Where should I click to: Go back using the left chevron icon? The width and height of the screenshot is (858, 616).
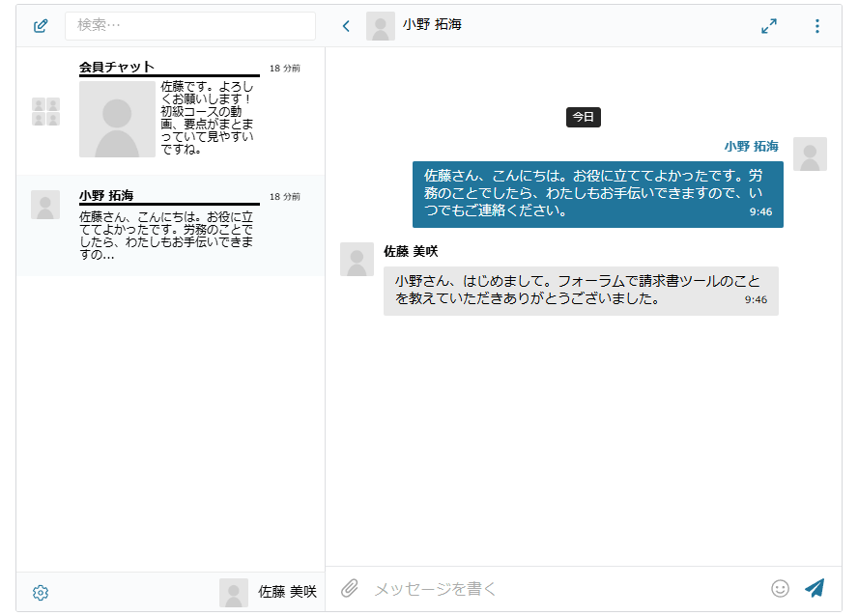point(346,26)
